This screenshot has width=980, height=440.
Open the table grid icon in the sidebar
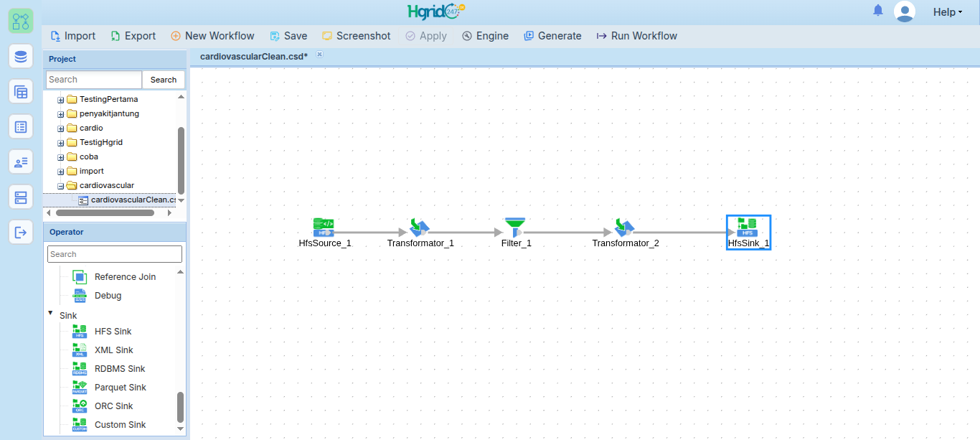[x=21, y=91]
